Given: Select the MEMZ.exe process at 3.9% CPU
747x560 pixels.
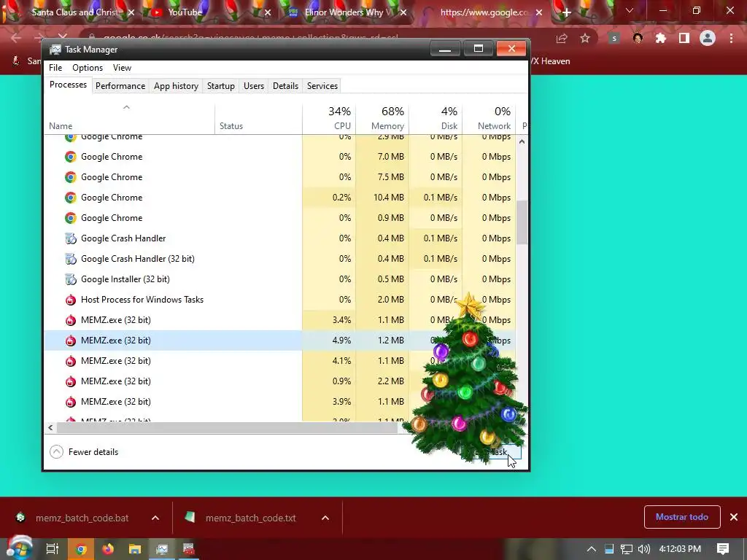Looking at the screenshot, I should point(280,402).
